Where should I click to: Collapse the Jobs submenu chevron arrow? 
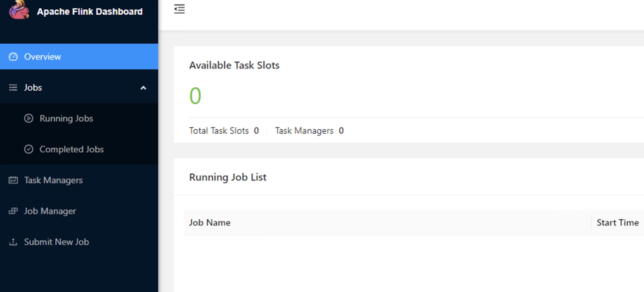[x=143, y=88]
